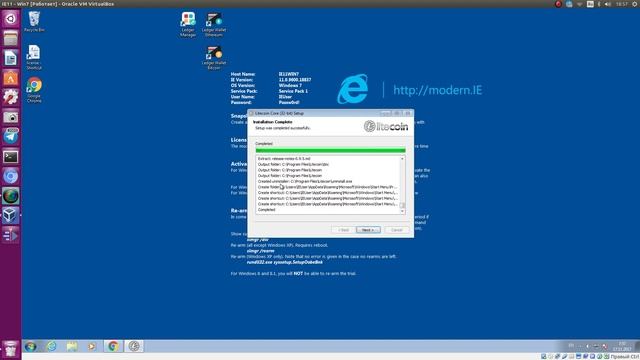Viewport: 640px width, 360px height.
Task: Click the green installation progress bar
Action: coord(330,150)
